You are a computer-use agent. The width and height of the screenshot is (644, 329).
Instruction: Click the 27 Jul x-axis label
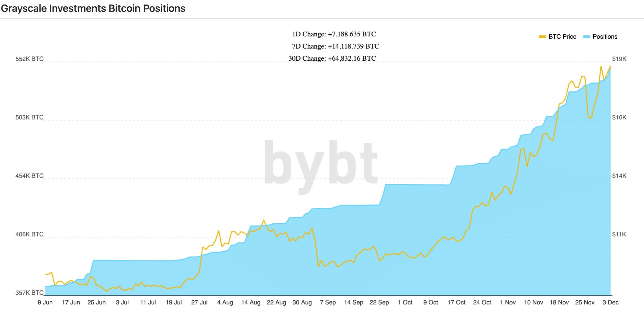point(199,302)
